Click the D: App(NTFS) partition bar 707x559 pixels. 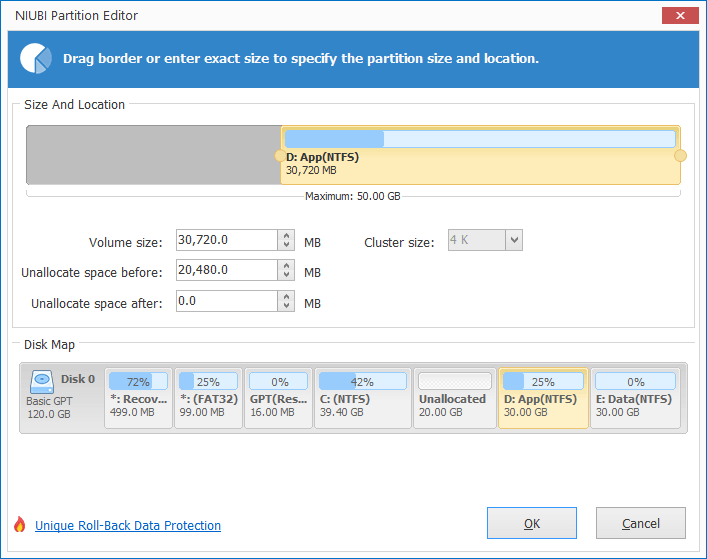coord(480,156)
